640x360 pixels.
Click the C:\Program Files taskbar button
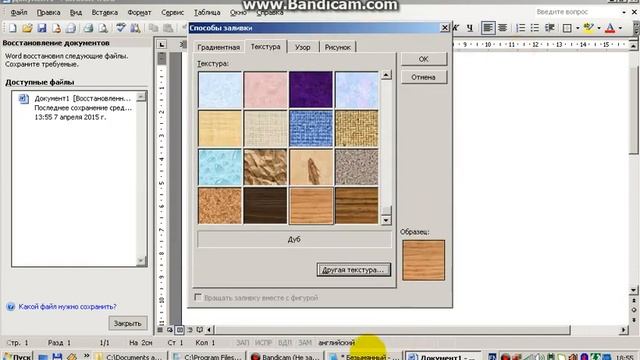coord(207,356)
